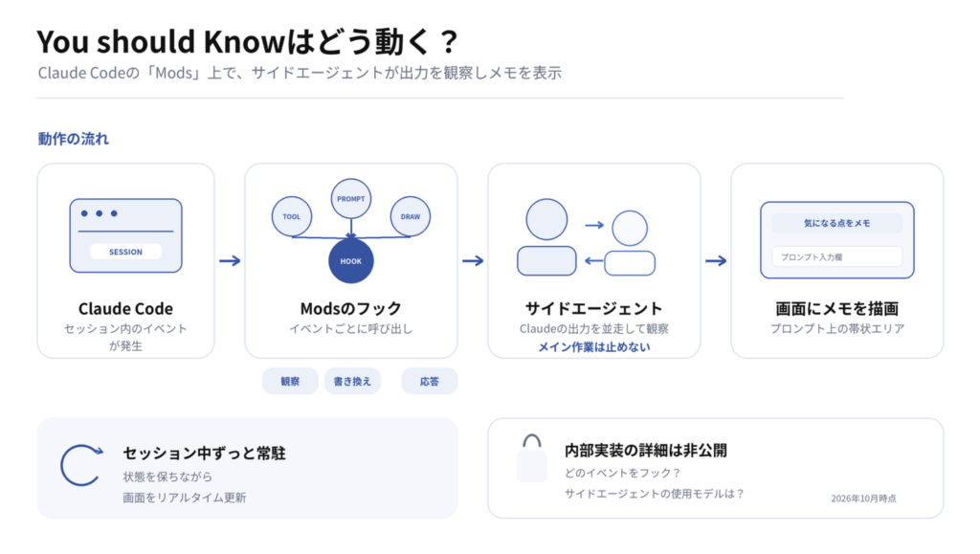Click the memo screen mockup illustration
980x554 pixels.
tap(836, 240)
